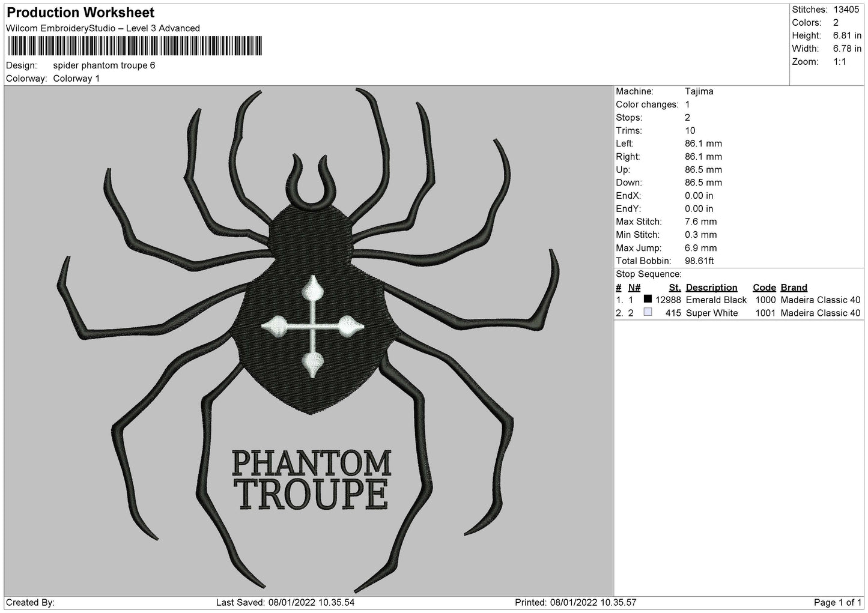Click 'Madeira Classic 40' in Emerald Black row
868x613 pixels.
821,300
